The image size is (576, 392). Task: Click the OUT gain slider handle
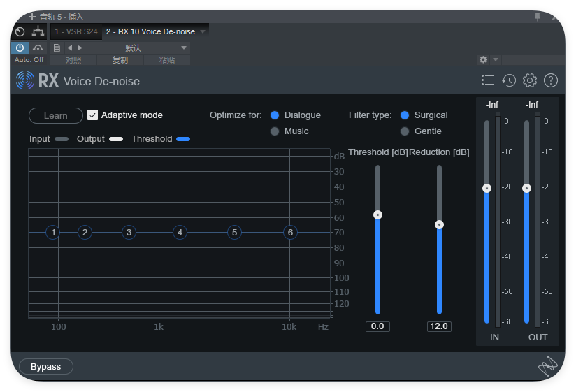[526, 188]
